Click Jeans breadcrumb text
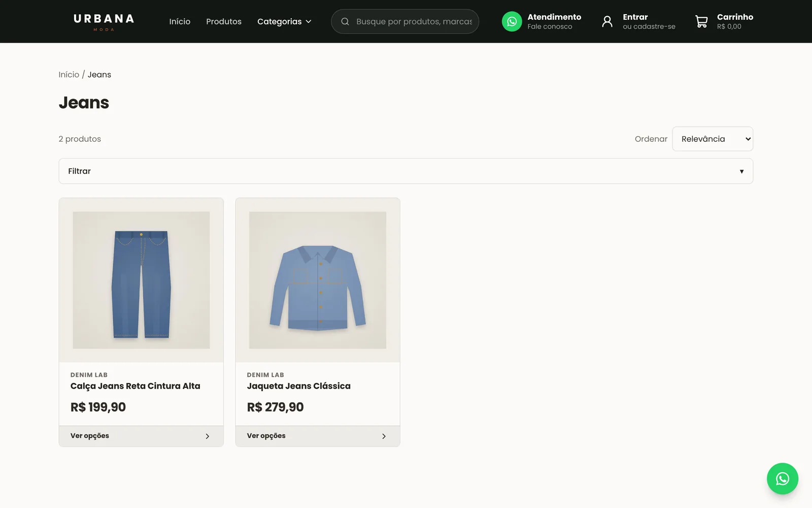Image resolution: width=812 pixels, height=508 pixels. (x=99, y=75)
